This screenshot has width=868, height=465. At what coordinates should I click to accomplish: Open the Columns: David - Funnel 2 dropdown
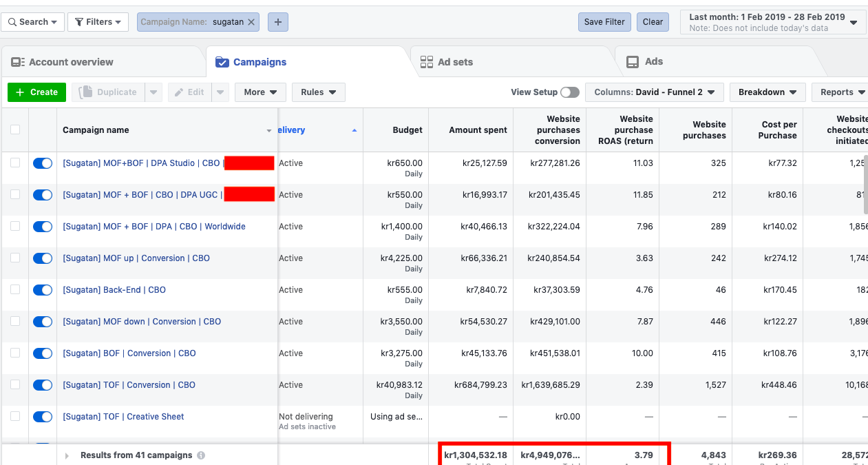[x=653, y=92]
